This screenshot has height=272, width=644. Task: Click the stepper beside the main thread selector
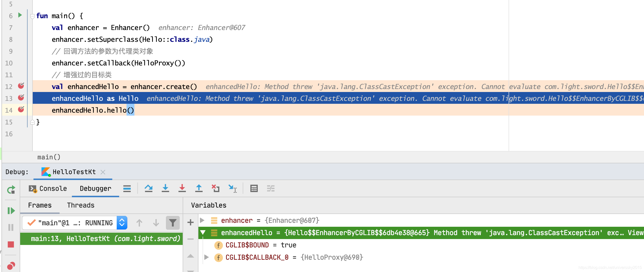122,223
